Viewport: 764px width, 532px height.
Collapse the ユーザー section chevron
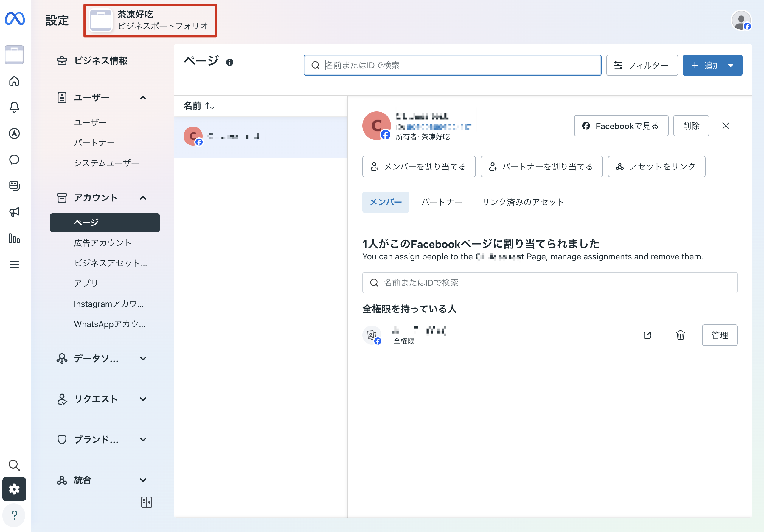click(143, 98)
